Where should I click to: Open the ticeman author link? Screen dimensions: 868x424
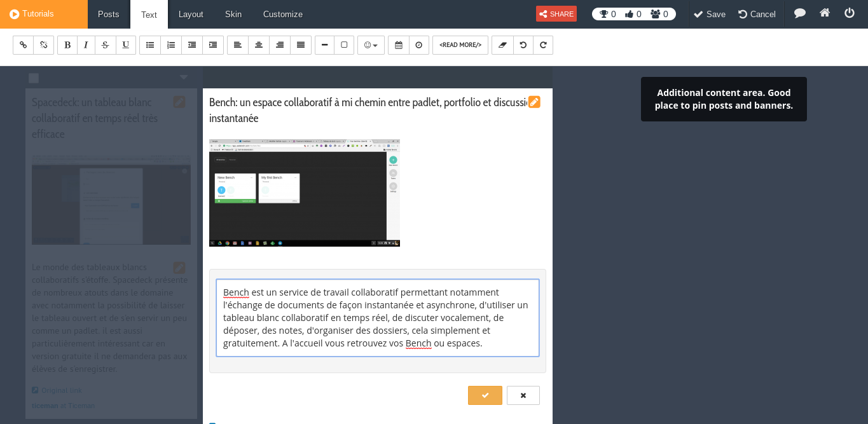tap(45, 405)
